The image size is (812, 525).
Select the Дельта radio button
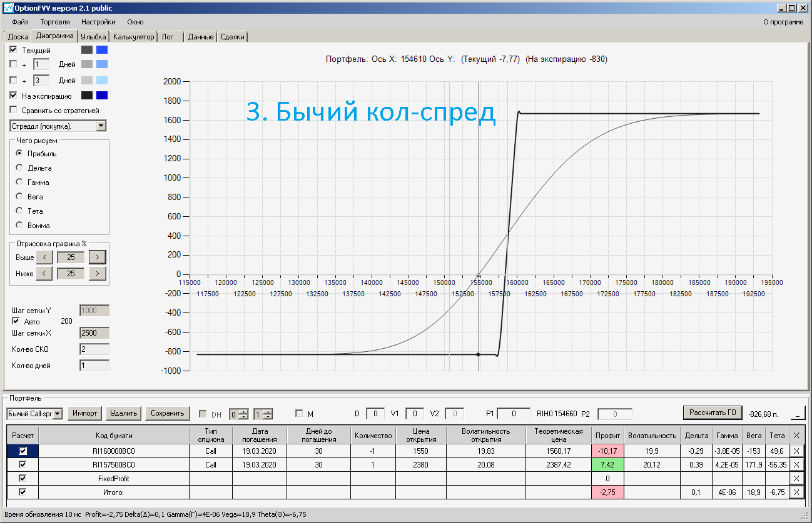pos(19,168)
